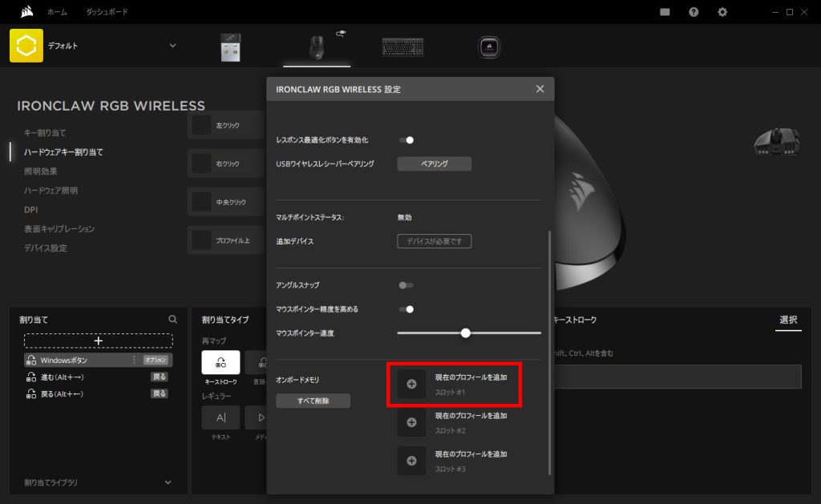821x504 pixels.
Task: Click 現在のプロフィールを追加 for スロット #1
Action: click(471, 377)
